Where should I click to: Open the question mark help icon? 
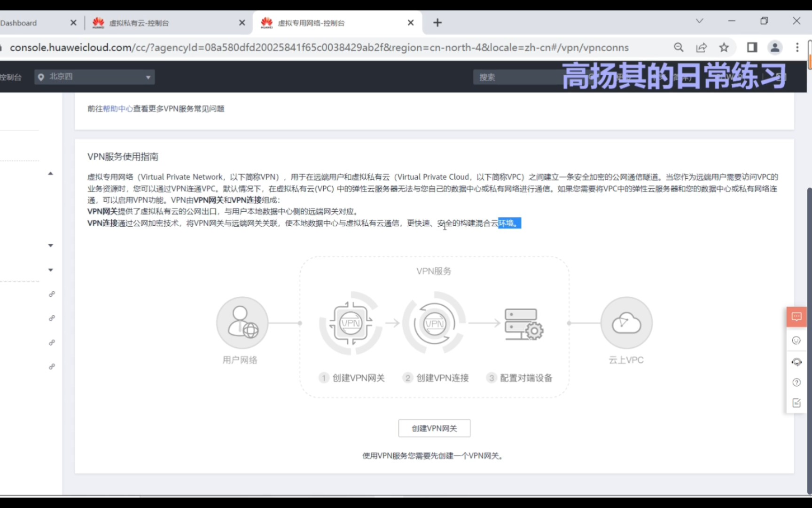(796, 382)
